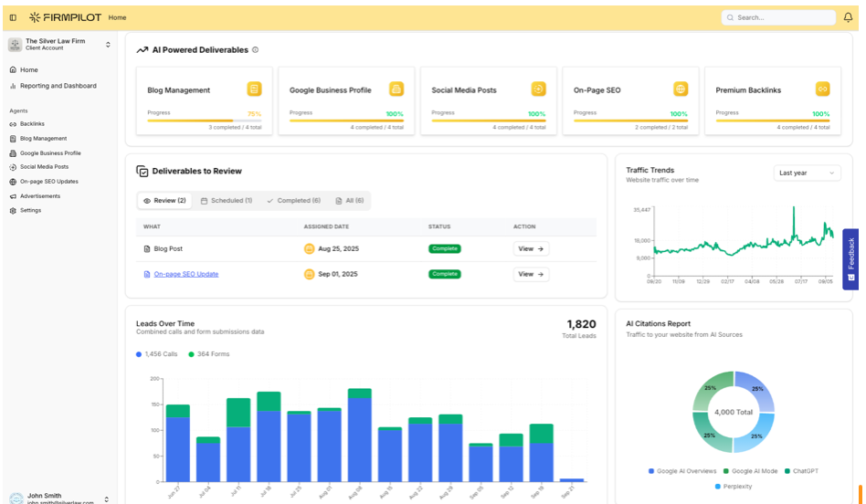Switch to the Scheduled (1) tab
This screenshot has height=504, width=866.
pos(227,201)
